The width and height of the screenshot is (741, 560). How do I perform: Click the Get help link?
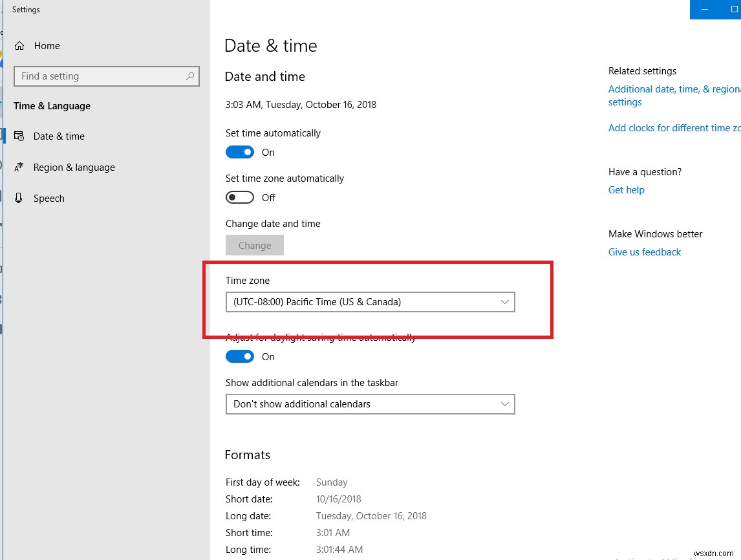click(625, 189)
